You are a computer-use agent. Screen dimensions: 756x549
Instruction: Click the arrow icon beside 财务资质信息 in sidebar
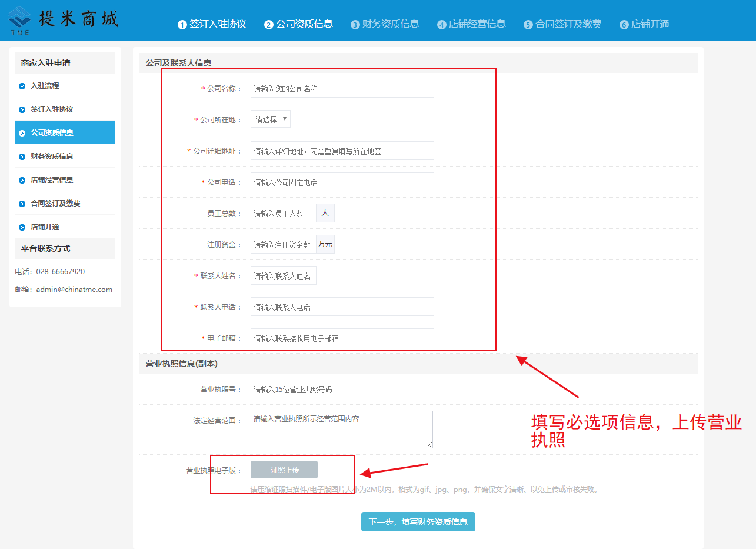(22, 157)
